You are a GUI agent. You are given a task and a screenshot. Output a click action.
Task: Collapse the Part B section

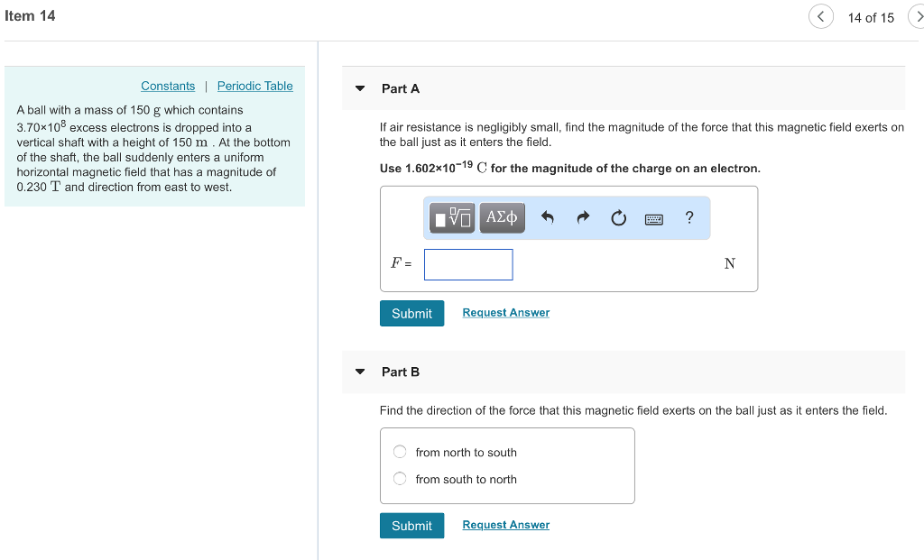pos(360,372)
